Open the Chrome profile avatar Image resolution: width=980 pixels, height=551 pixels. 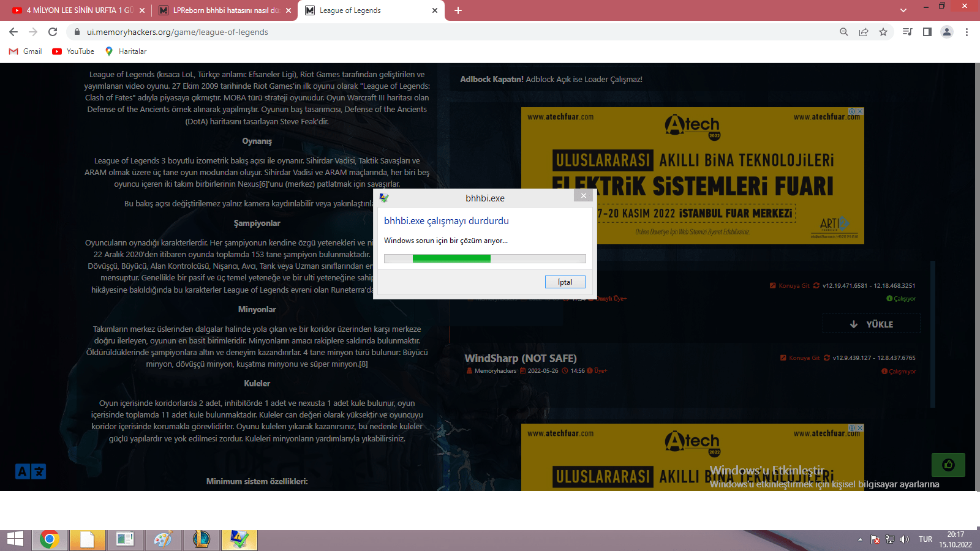[x=947, y=32]
